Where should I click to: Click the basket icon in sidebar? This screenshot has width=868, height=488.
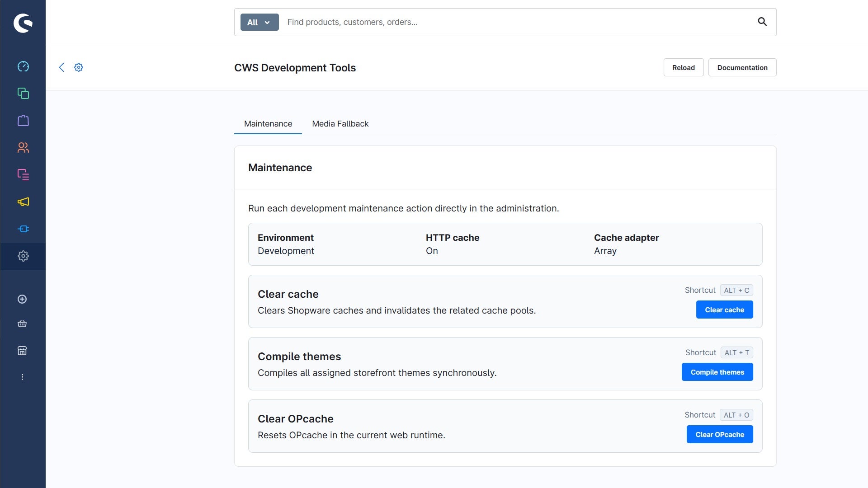[x=22, y=324]
